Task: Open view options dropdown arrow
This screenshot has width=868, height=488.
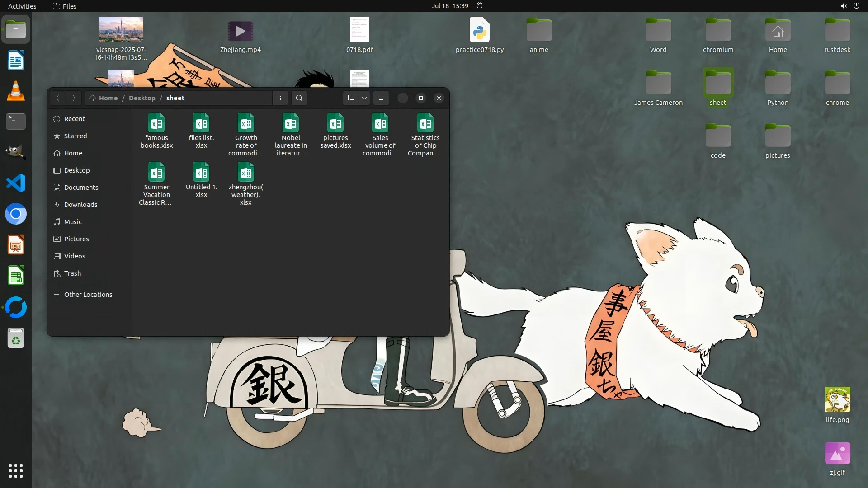Action: coord(364,98)
